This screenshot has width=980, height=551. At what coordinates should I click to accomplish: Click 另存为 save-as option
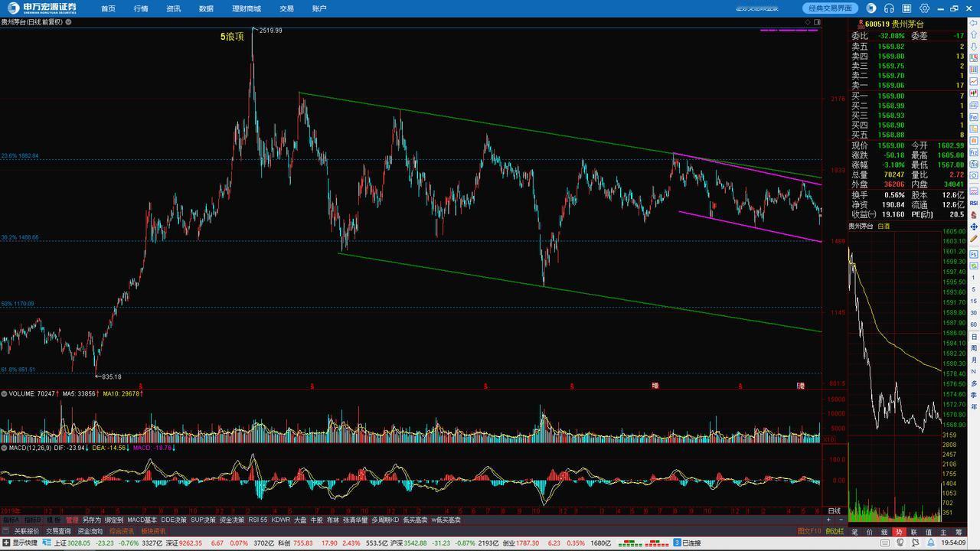(92, 520)
